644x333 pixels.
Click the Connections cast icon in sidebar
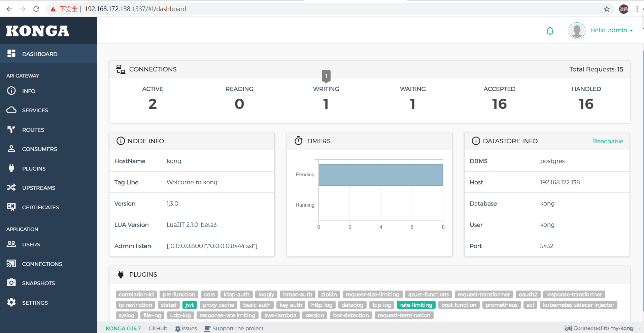(11, 264)
